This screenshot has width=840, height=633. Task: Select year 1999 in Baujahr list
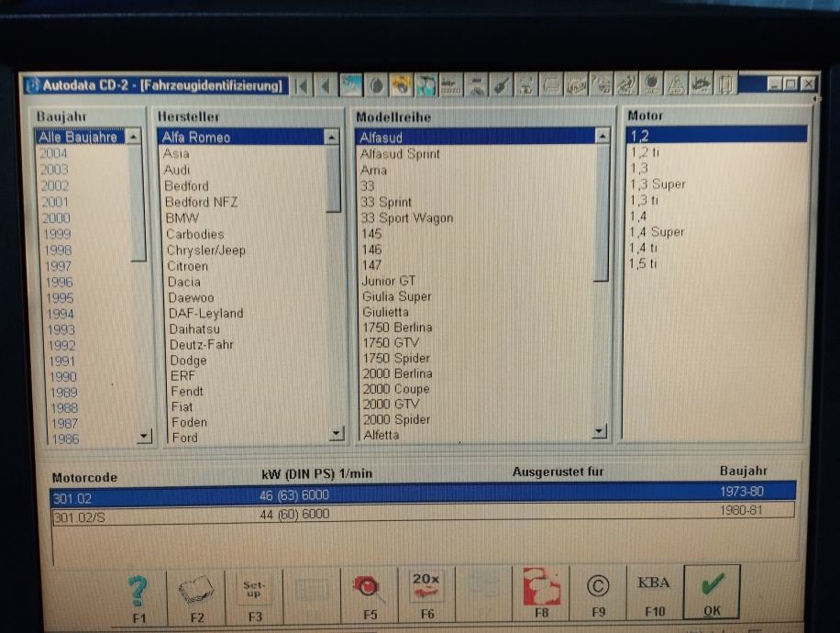pyautogui.click(x=57, y=234)
